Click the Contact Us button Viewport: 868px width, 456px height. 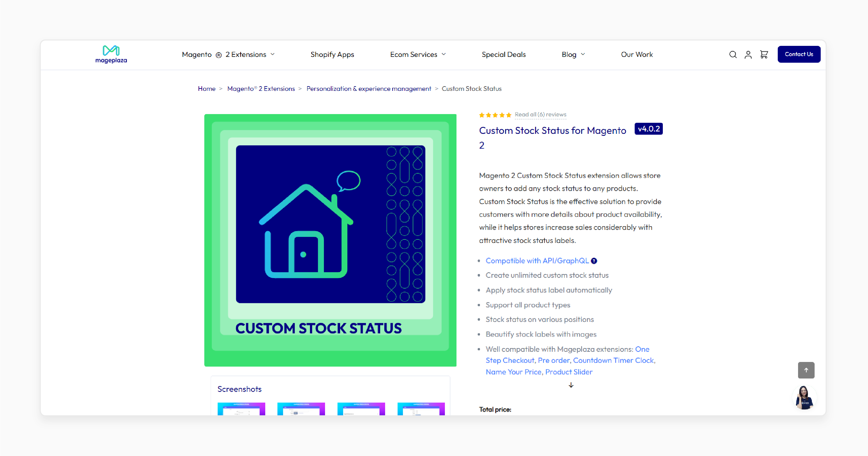[799, 54]
